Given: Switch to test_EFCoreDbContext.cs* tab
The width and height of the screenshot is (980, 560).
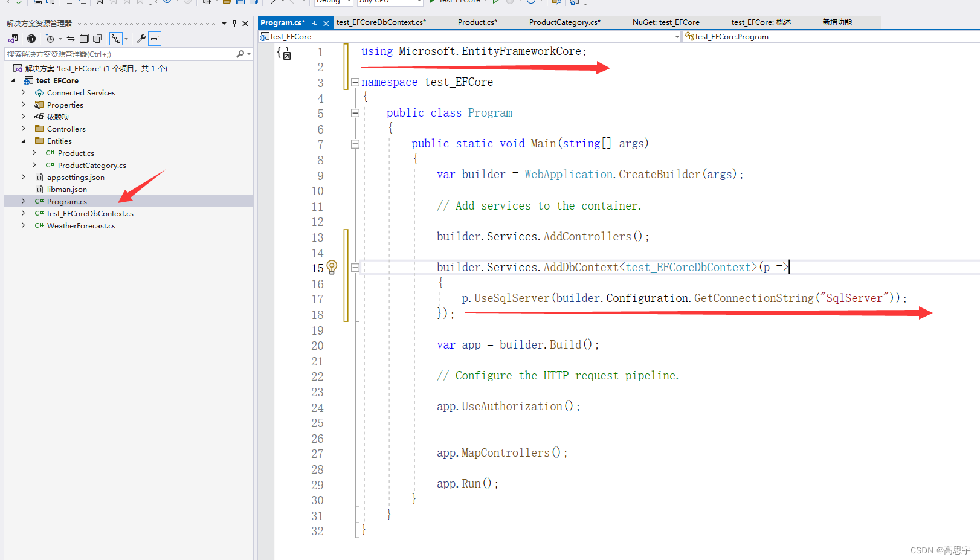Looking at the screenshot, I should tap(381, 22).
